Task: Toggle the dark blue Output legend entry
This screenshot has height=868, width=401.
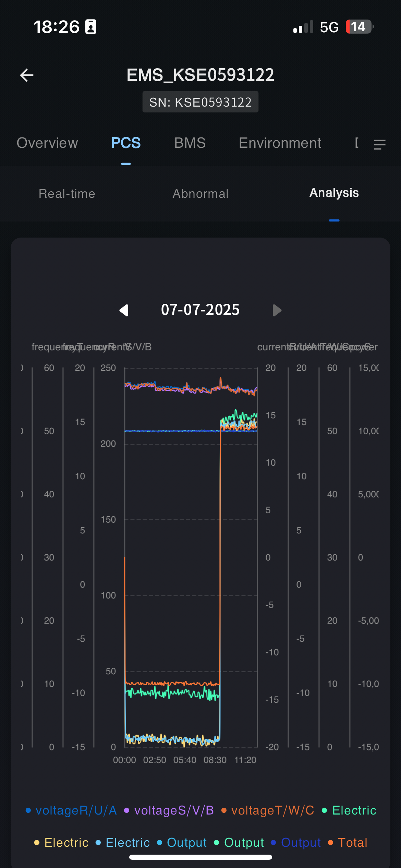Action: coord(296,843)
